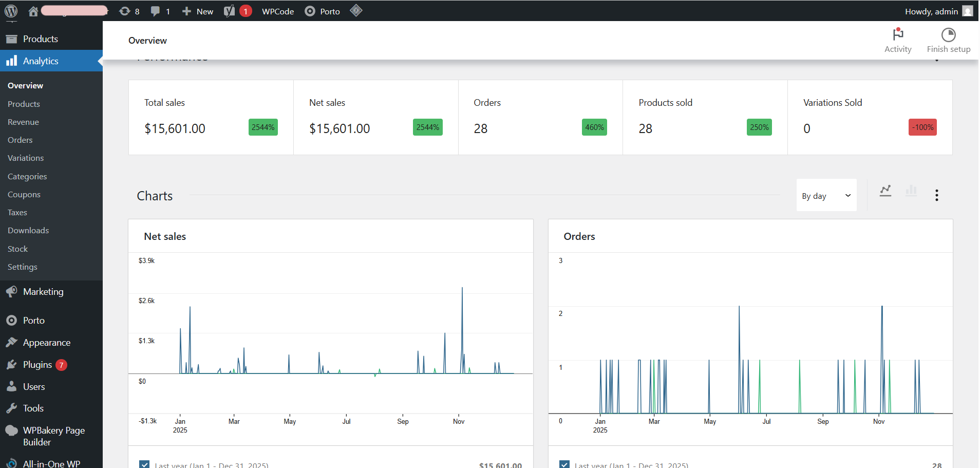
Task: Toggle Last year checkbox under Net sales
Action: tap(144, 464)
